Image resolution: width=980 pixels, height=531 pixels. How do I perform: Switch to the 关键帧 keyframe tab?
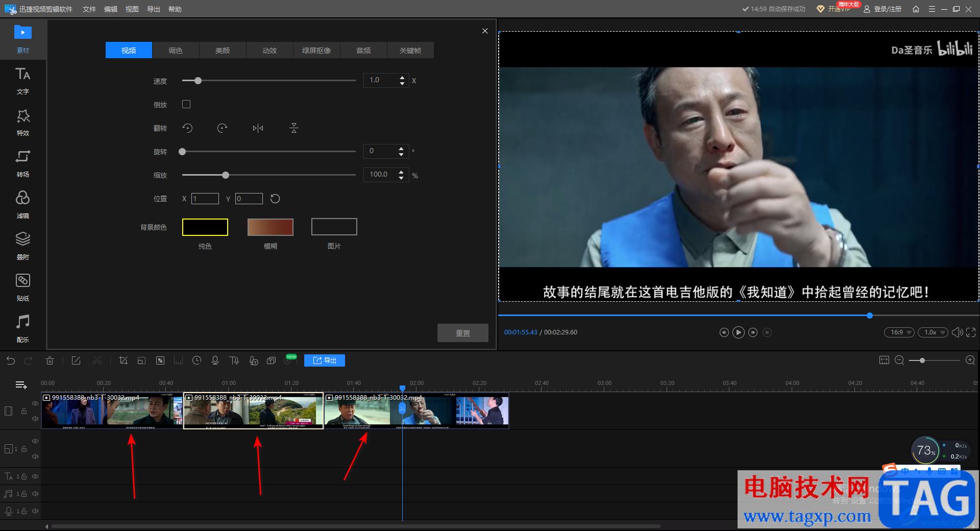click(410, 50)
